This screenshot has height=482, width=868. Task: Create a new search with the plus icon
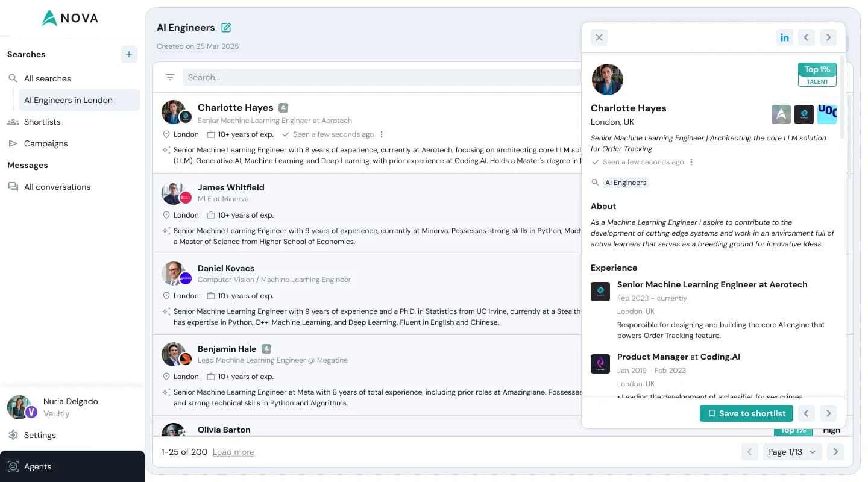(x=129, y=54)
